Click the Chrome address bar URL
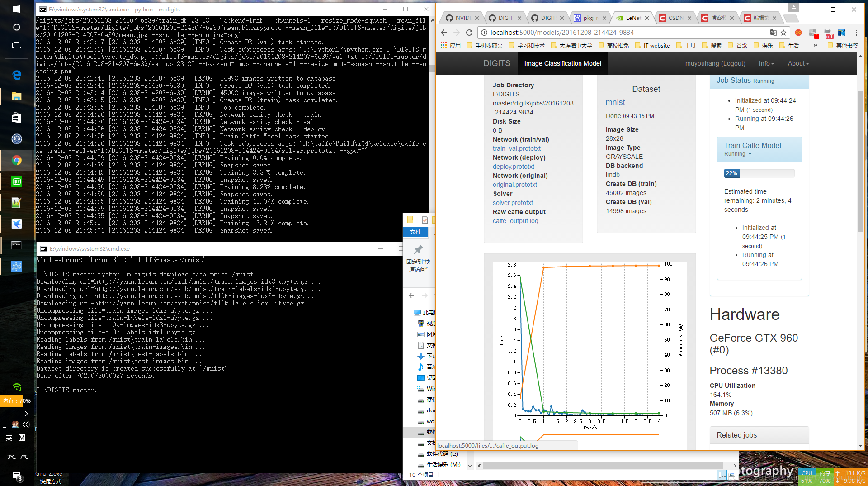The height and width of the screenshot is (486, 868). (x=562, y=33)
